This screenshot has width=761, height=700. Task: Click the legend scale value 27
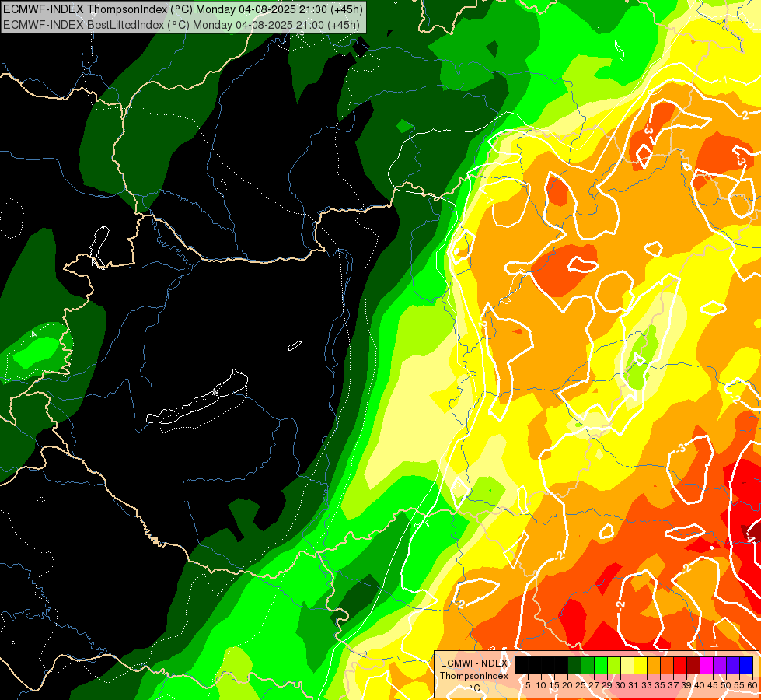[594, 685]
